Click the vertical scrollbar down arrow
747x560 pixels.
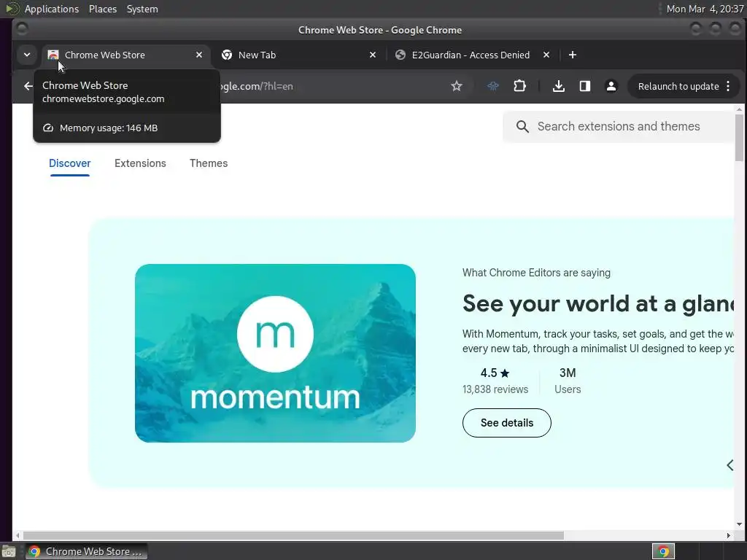point(739,524)
